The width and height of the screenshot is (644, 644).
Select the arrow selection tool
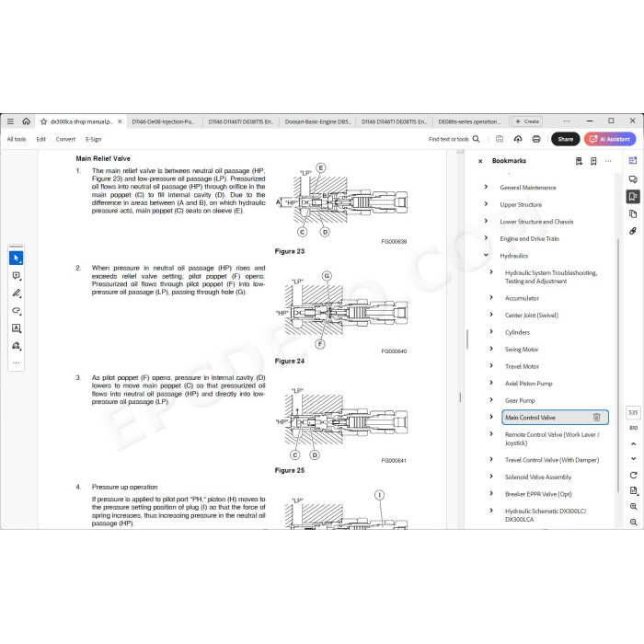point(17,258)
